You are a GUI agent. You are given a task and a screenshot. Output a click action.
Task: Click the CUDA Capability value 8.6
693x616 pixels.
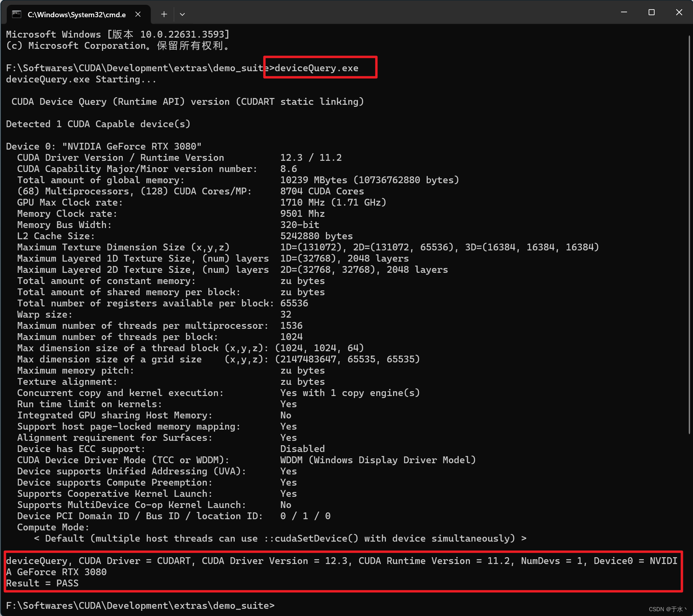[288, 169]
